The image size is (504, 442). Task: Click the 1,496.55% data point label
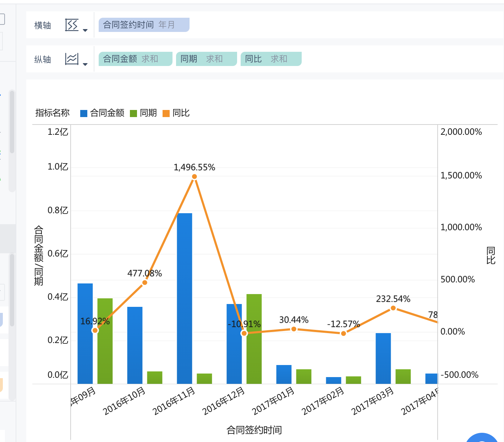[x=195, y=167]
